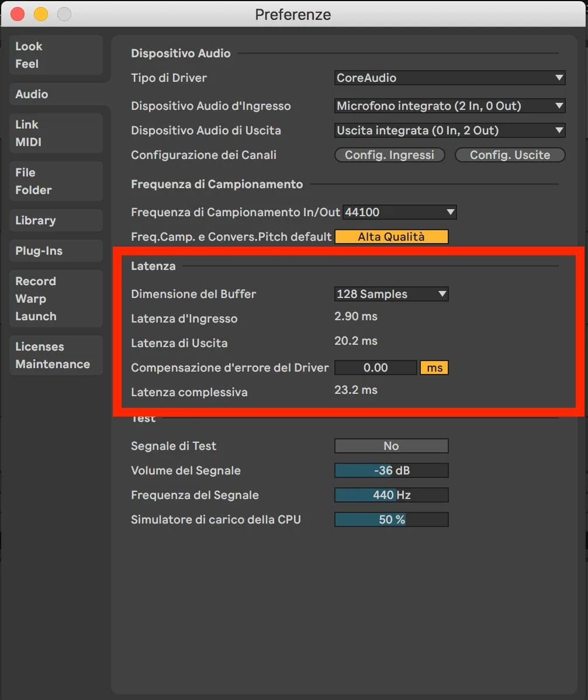Open the Licenses Maintenance tab
The image size is (588, 700).
coord(56,355)
